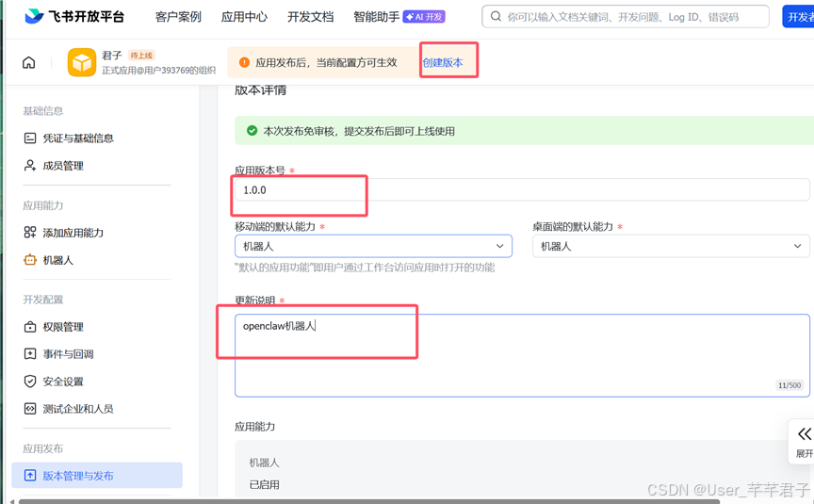
Task: Click the 安全设置 shield icon
Action: pos(30,382)
